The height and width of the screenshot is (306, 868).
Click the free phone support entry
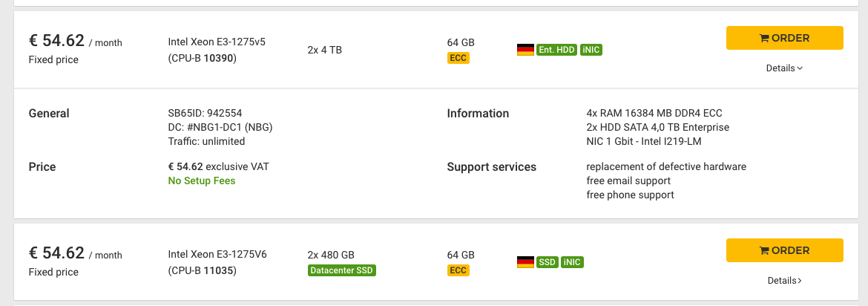630,195
